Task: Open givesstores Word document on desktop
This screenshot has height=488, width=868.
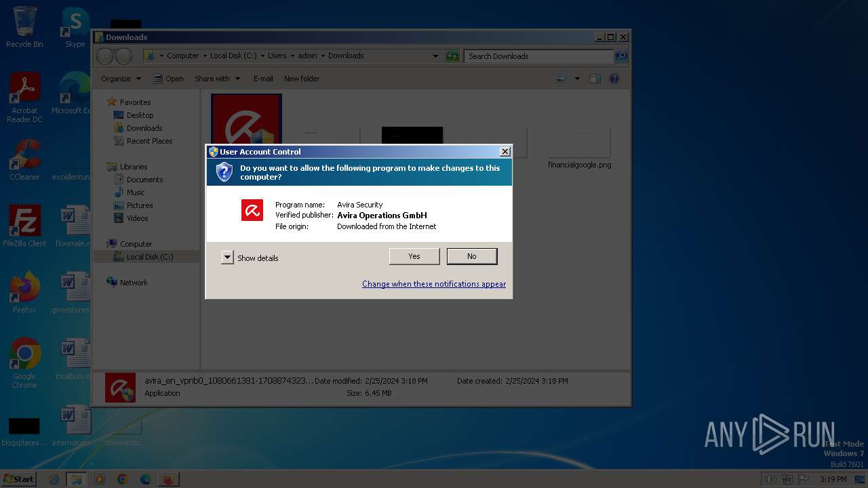Action: tap(73, 292)
